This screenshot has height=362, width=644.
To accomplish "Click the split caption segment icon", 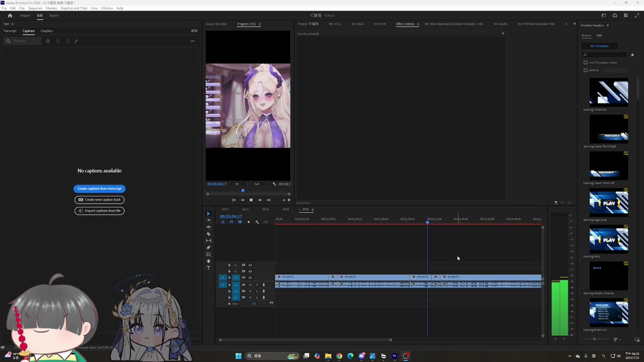I will pos(58,41).
